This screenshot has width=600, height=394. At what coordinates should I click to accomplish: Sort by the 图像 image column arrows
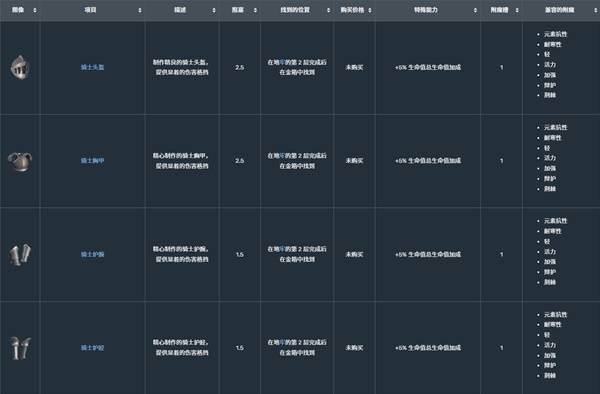coord(35,10)
